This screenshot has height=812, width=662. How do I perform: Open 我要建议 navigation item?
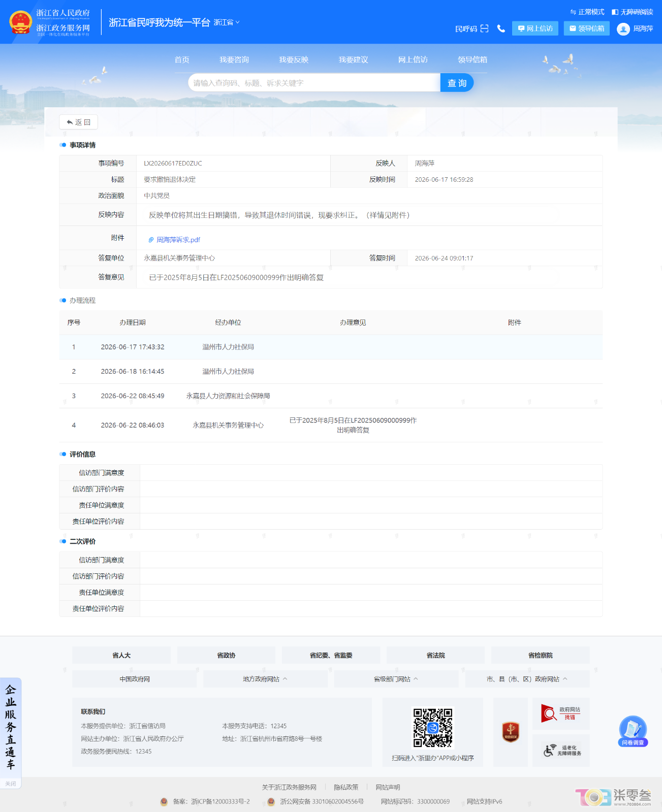tap(353, 59)
